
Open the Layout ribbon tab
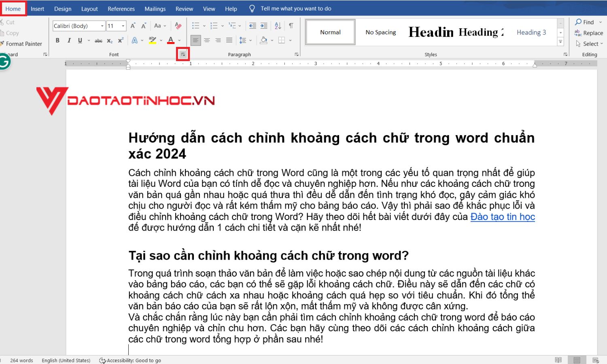pyautogui.click(x=89, y=9)
